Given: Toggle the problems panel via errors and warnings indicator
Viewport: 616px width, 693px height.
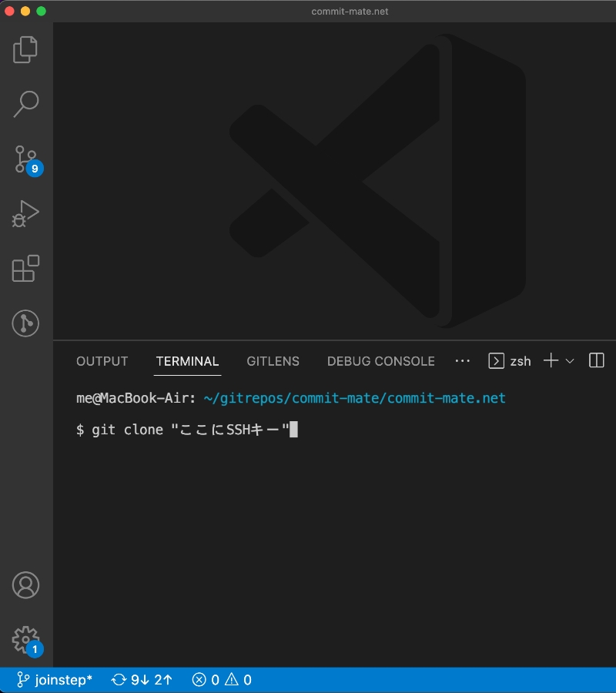Looking at the screenshot, I should 222,680.
